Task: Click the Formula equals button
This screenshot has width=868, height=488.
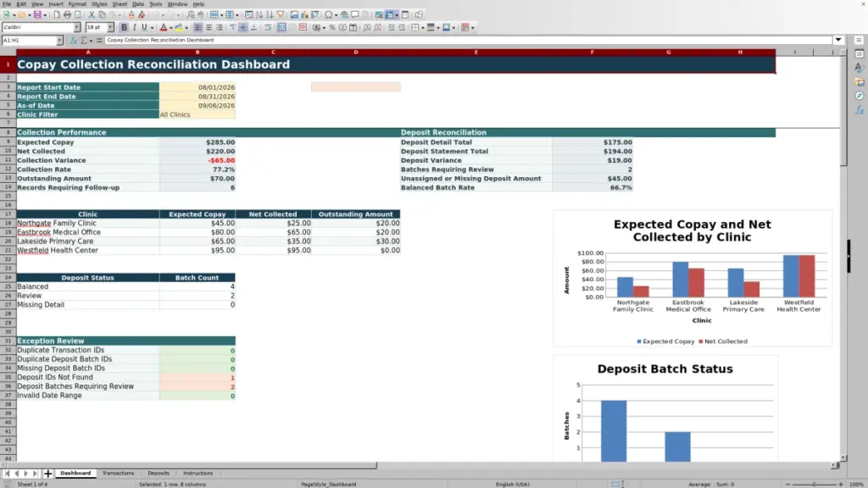Action: click(x=99, y=40)
